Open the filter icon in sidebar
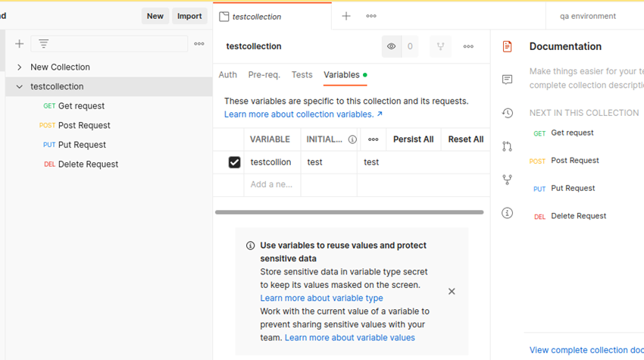Screen dimensions: 644x360 [x=44, y=44]
